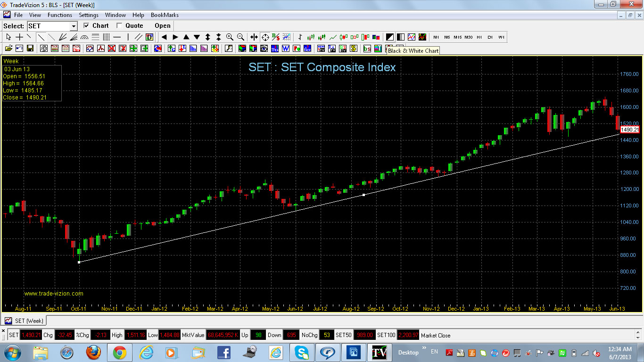Select the dotted trend line tool
The width and height of the screenshot is (644, 362).
[x=52, y=37]
